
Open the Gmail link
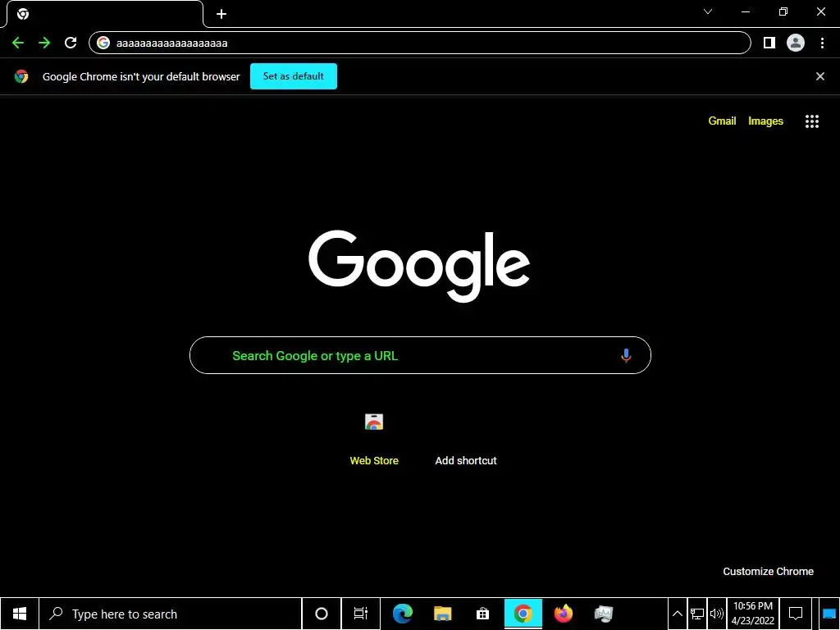(722, 121)
